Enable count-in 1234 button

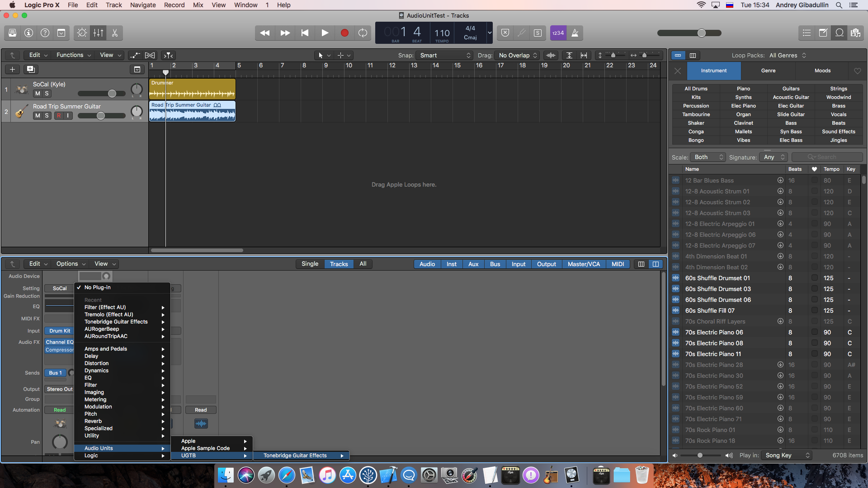[x=558, y=33]
